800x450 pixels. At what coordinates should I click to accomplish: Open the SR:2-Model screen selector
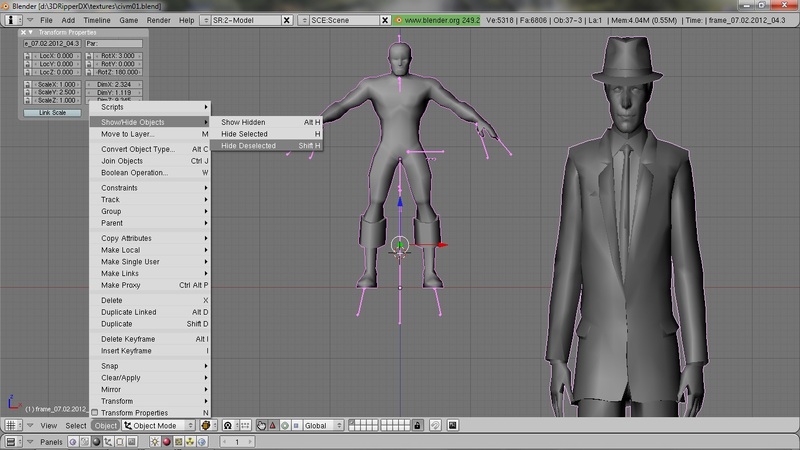pyautogui.click(x=205, y=20)
